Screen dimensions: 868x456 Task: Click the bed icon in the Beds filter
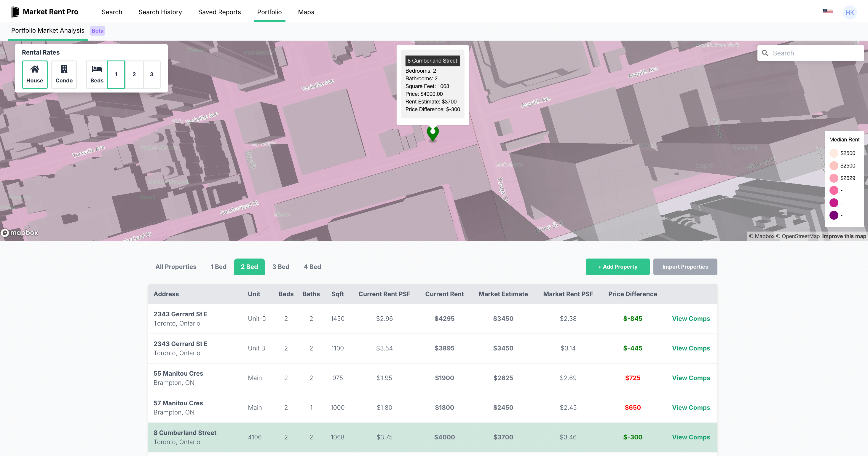click(97, 69)
